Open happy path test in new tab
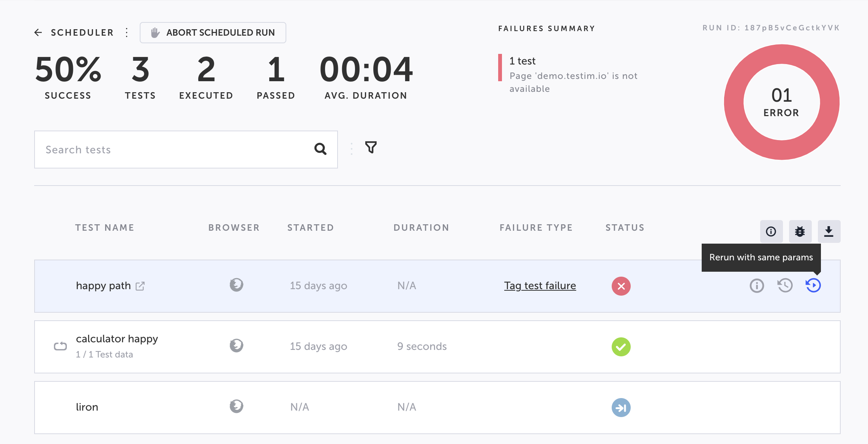868x444 pixels. pos(140,286)
